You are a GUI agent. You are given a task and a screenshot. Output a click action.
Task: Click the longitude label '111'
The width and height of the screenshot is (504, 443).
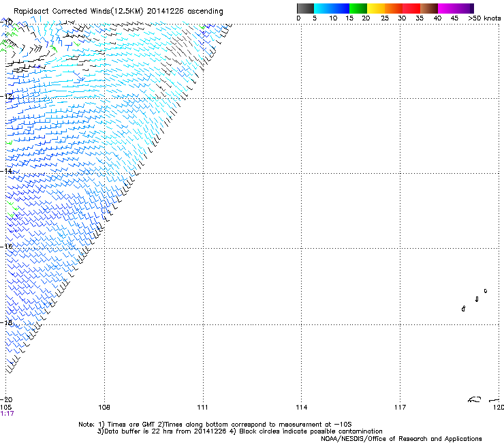[202, 408]
